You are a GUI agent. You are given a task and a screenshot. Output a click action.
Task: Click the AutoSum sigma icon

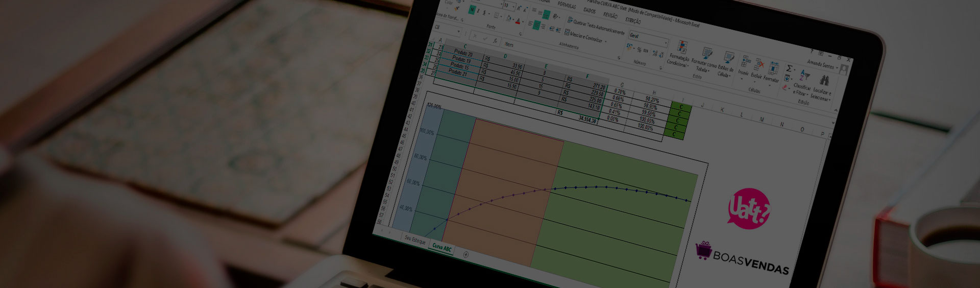coord(789,68)
